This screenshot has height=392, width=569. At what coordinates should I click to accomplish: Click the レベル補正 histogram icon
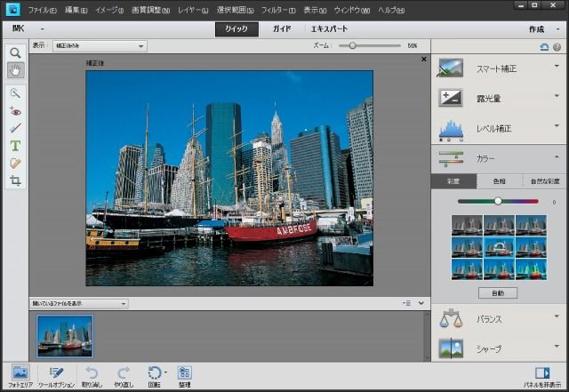(x=451, y=130)
